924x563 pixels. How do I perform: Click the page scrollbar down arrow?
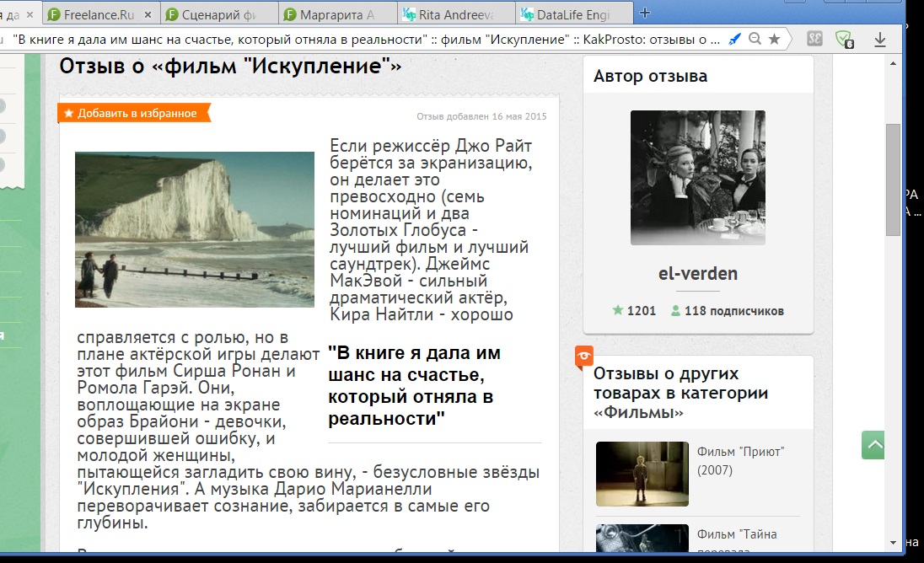[894, 543]
